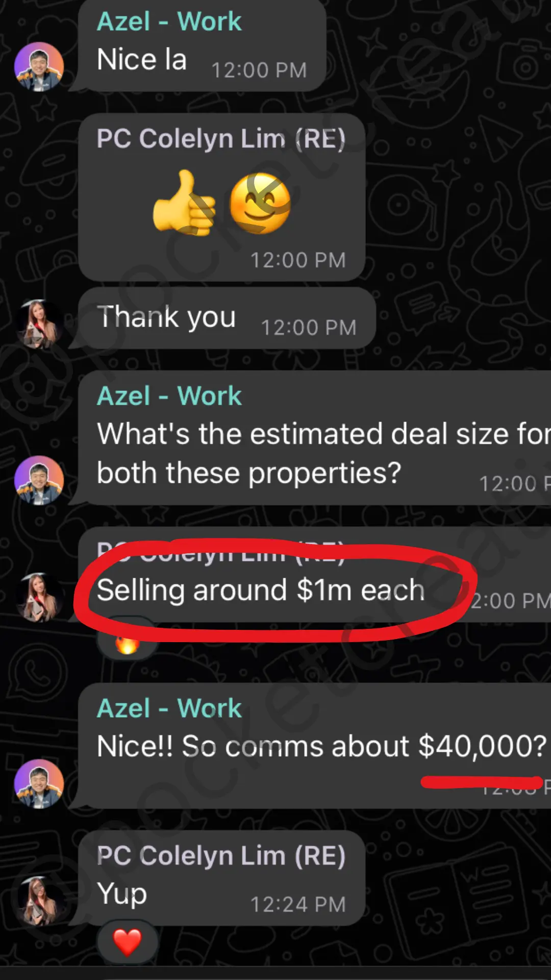Screen dimensions: 551x980
Task: Tap the Azel - Work name above the deal size question
Action: click(x=169, y=396)
